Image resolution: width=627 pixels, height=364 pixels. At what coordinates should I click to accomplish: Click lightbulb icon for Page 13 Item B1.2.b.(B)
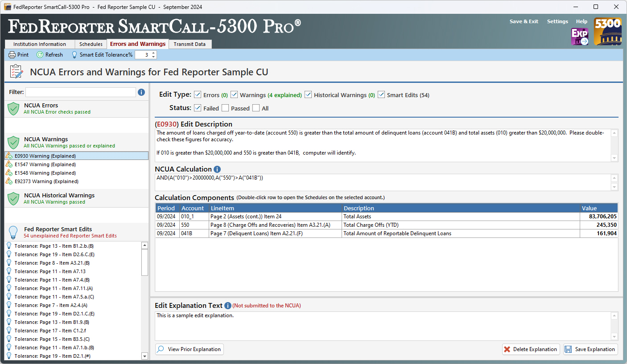point(9,246)
